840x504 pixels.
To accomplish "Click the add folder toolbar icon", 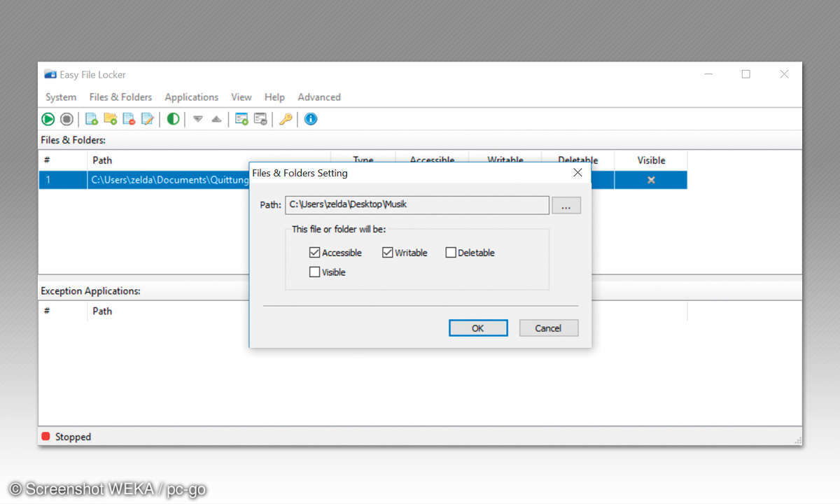I will (110, 119).
